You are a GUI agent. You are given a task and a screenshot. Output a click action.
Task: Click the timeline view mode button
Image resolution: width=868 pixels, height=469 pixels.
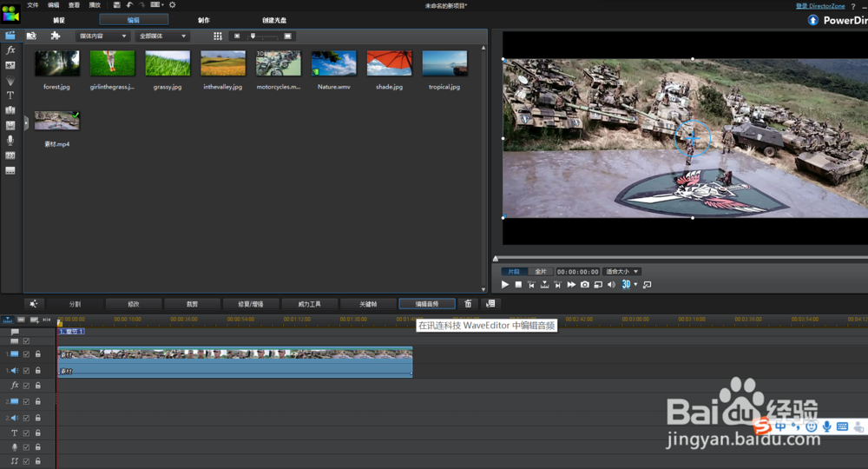coord(7,320)
